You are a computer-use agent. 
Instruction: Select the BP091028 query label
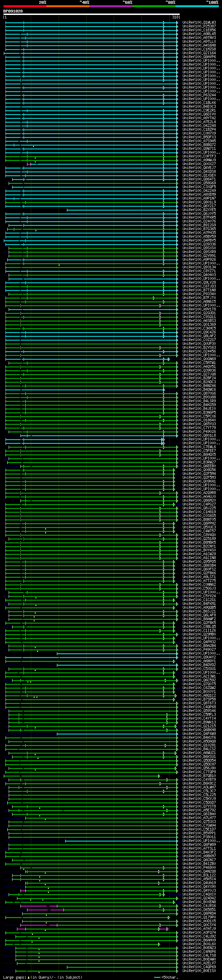pos(13,11)
